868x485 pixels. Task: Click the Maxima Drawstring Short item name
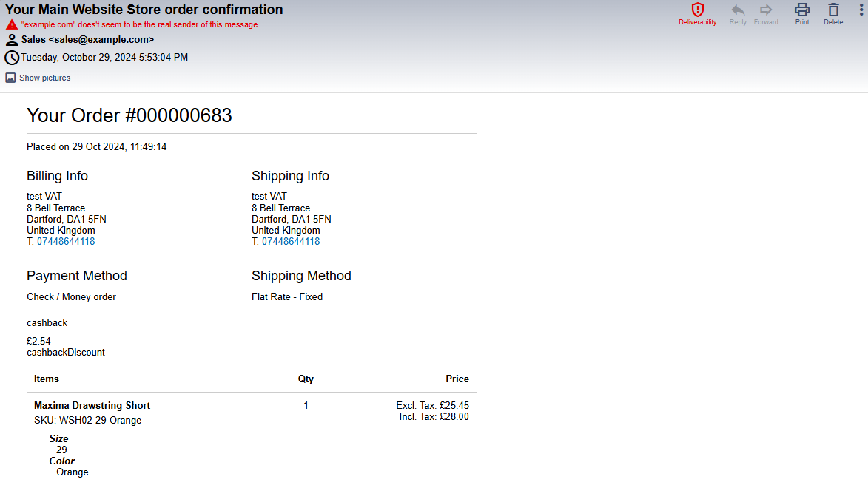tap(92, 405)
